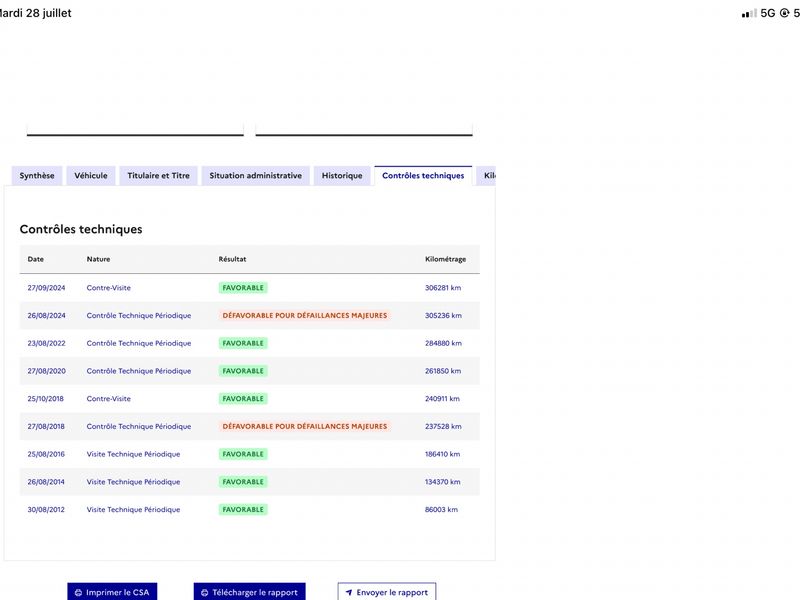The width and height of the screenshot is (800, 600).
Task: Click the Résultat column header
Action: (232, 259)
